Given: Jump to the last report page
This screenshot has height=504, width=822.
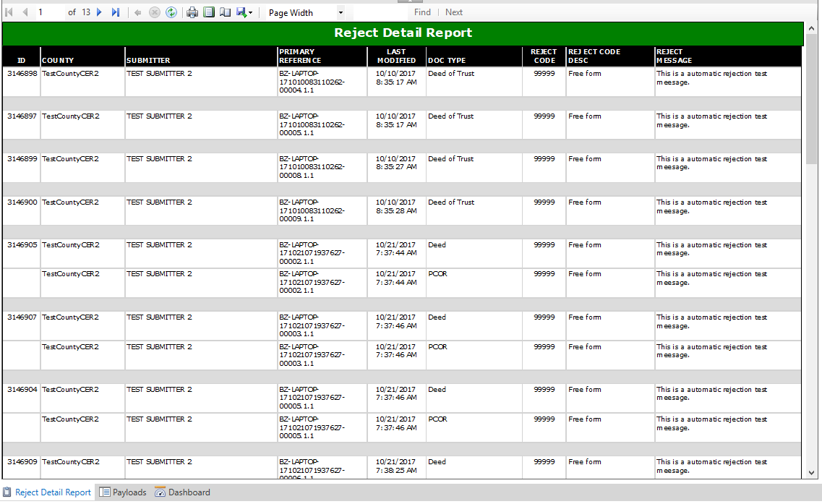Looking at the screenshot, I should click(x=115, y=12).
